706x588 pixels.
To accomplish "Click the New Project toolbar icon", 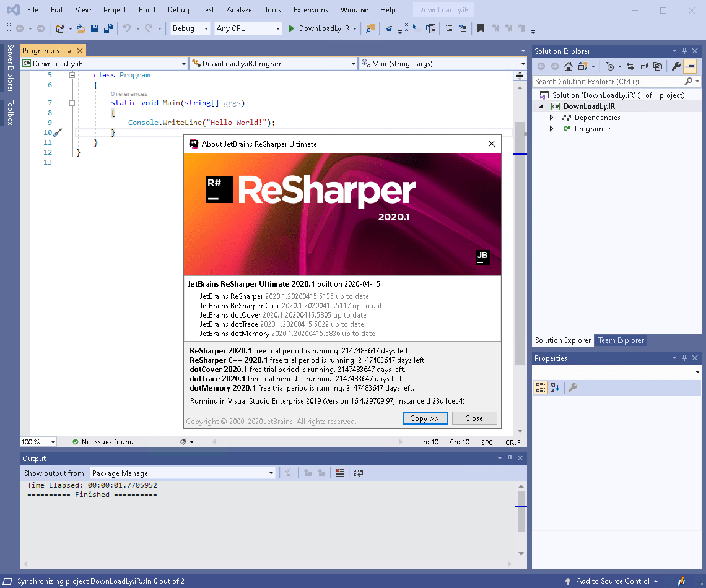I will pyautogui.click(x=60, y=28).
